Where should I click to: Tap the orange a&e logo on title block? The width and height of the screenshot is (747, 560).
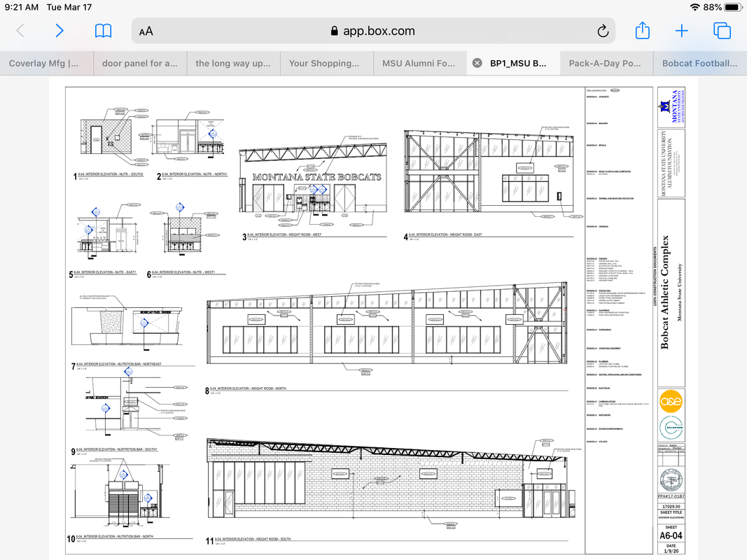671,401
